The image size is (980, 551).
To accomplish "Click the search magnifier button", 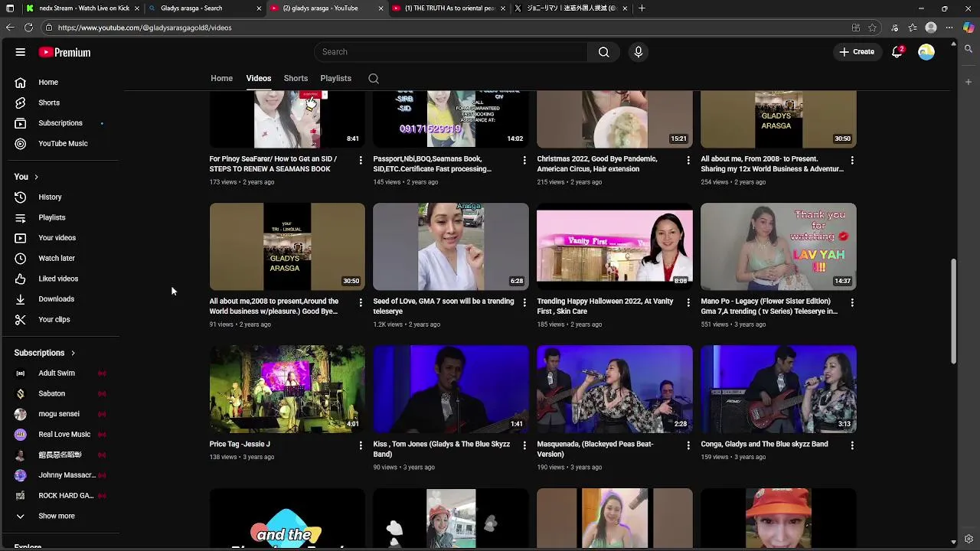I will 603,52.
